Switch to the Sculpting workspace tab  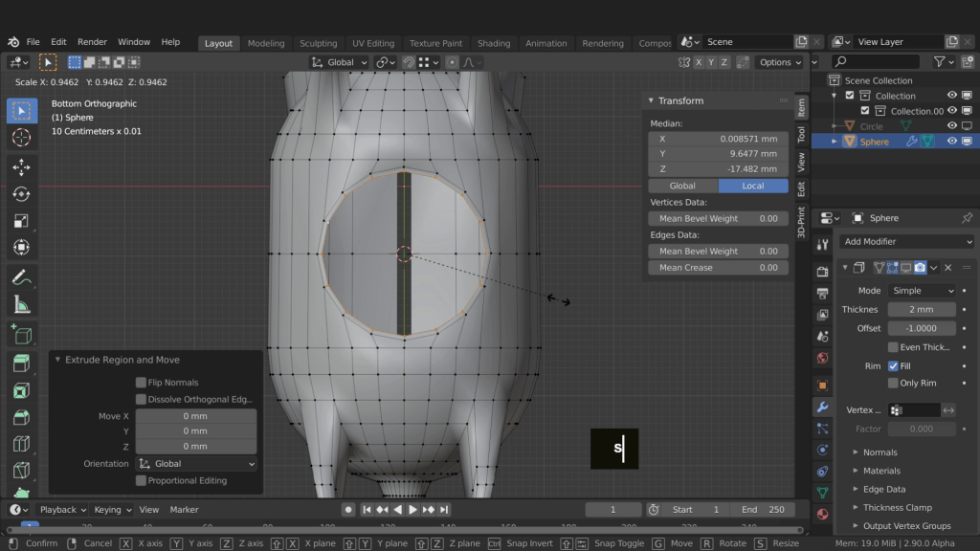[x=318, y=43]
